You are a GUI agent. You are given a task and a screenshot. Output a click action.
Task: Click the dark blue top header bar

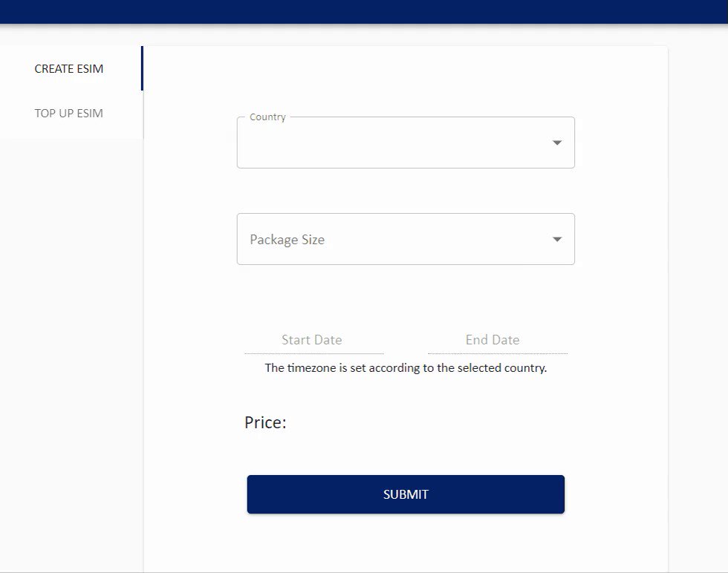pyautogui.click(x=364, y=12)
